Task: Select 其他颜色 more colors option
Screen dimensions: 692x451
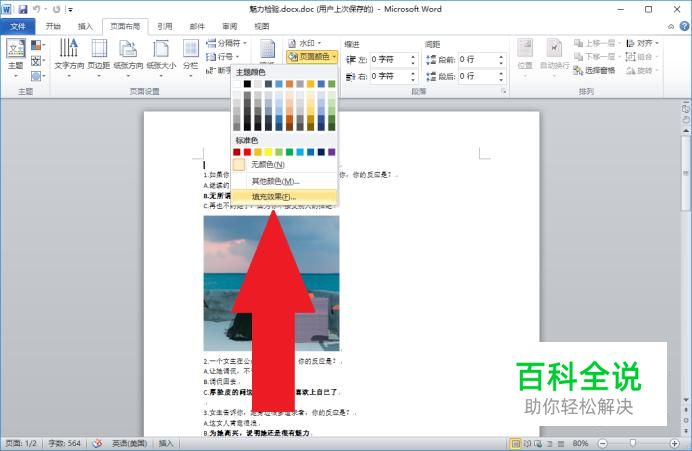Action: 274,181
